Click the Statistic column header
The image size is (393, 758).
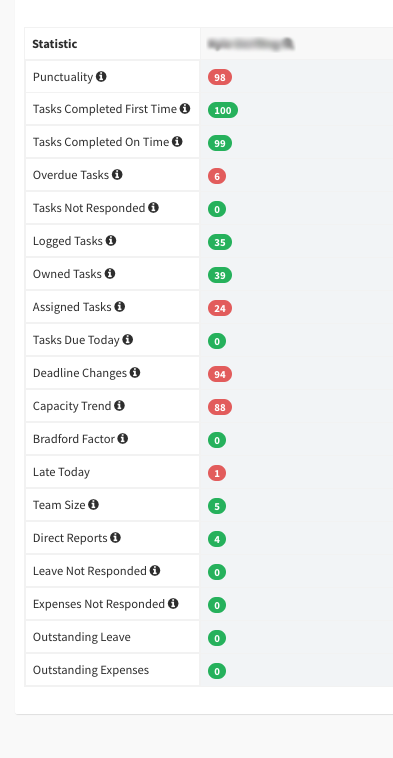click(x=55, y=44)
